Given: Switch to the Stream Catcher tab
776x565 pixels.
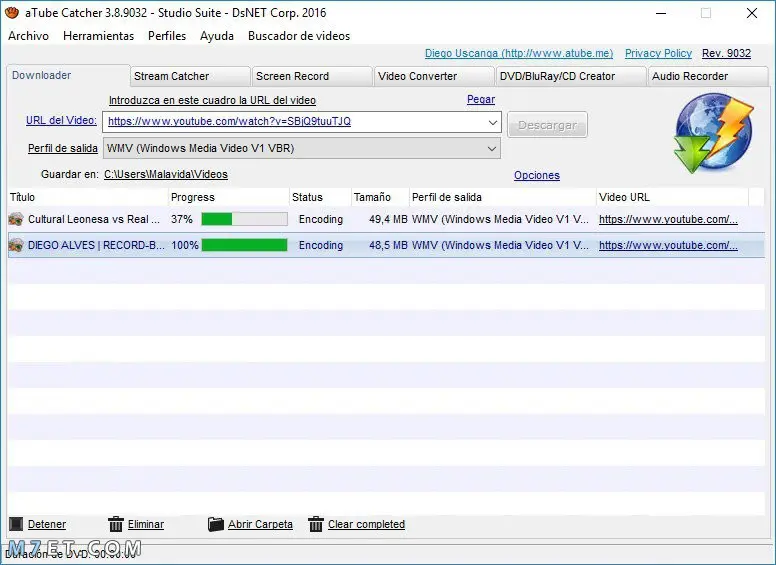Looking at the screenshot, I should [190, 76].
